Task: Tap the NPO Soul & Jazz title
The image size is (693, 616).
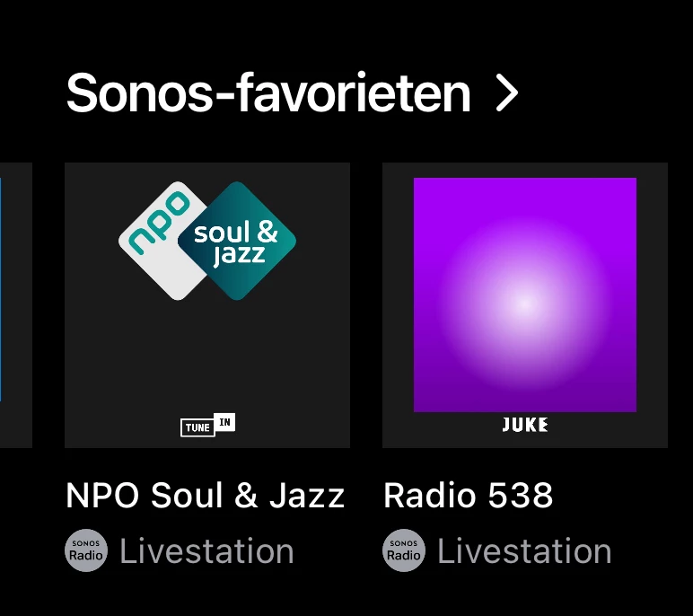Action: tap(206, 496)
